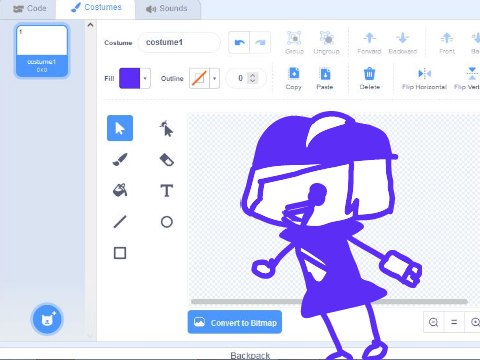Click the Delete trash icon
This screenshot has width=480, height=360.
coord(369,74)
